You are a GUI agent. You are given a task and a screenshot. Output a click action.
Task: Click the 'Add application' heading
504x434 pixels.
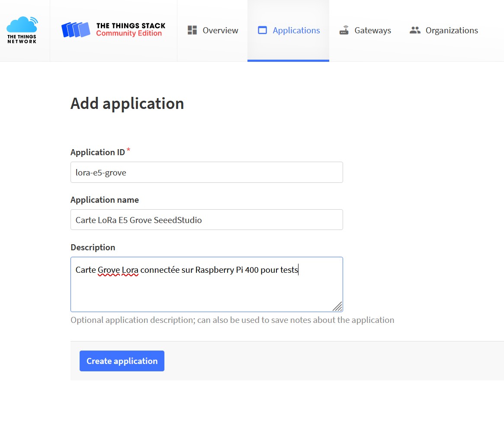[x=127, y=104]
